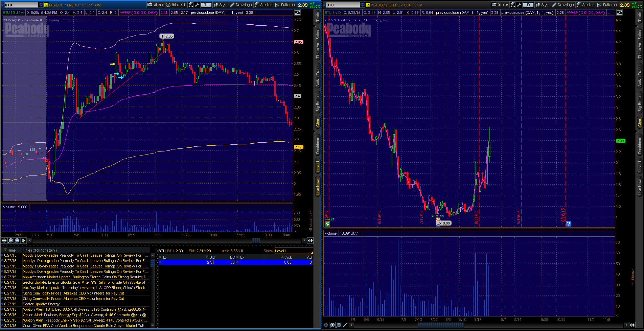Open the Style menu on the left chart
This screenshot has width=644, height=331.
click(221, 5)
